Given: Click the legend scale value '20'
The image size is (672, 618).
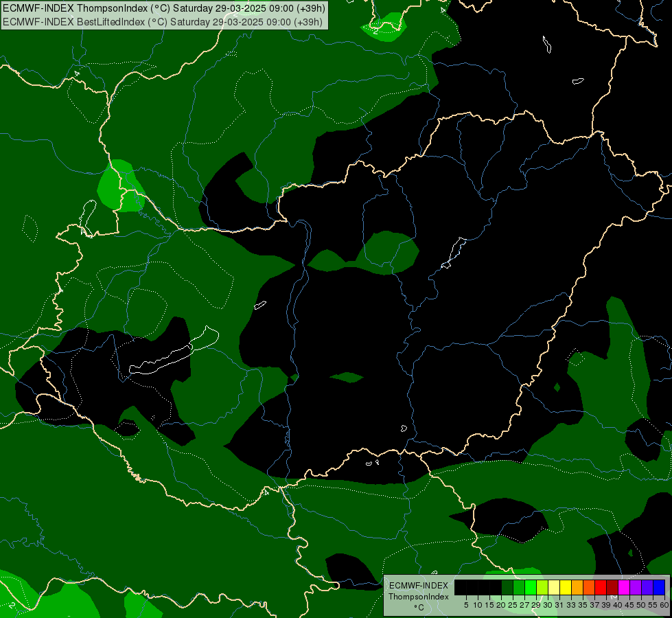Looking at the screenshot, I should click(x=501, y=605).
